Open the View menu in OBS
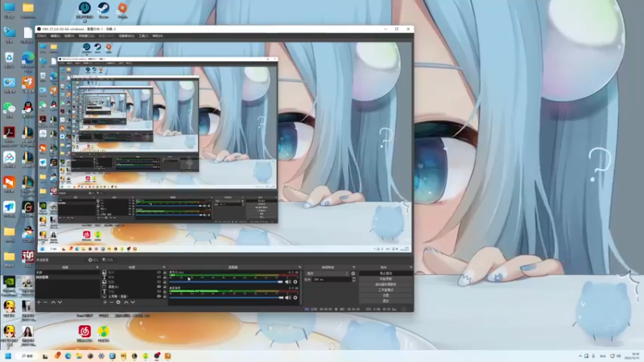Image resolution: width=644 pixels, height=362 pixels. [69, 35]
